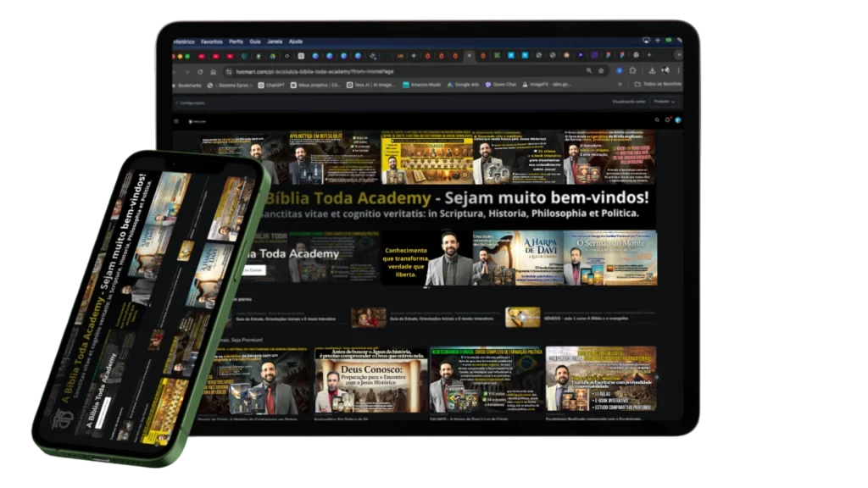The width and height of the screenshot is (868, 488).
Task: Open site information icon beside URL
Action: coord(229,72)
